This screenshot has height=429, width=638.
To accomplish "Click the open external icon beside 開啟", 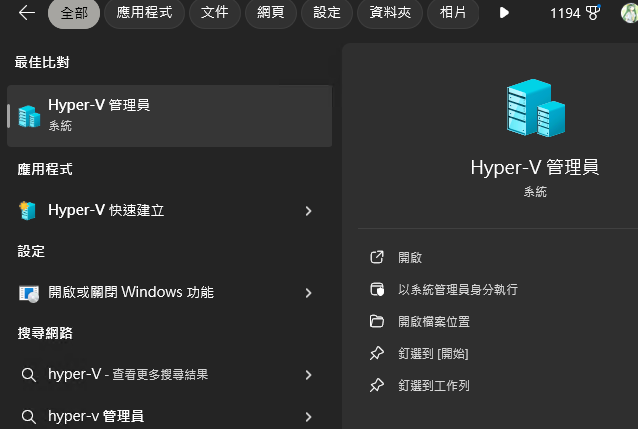I will click(377, 257).
